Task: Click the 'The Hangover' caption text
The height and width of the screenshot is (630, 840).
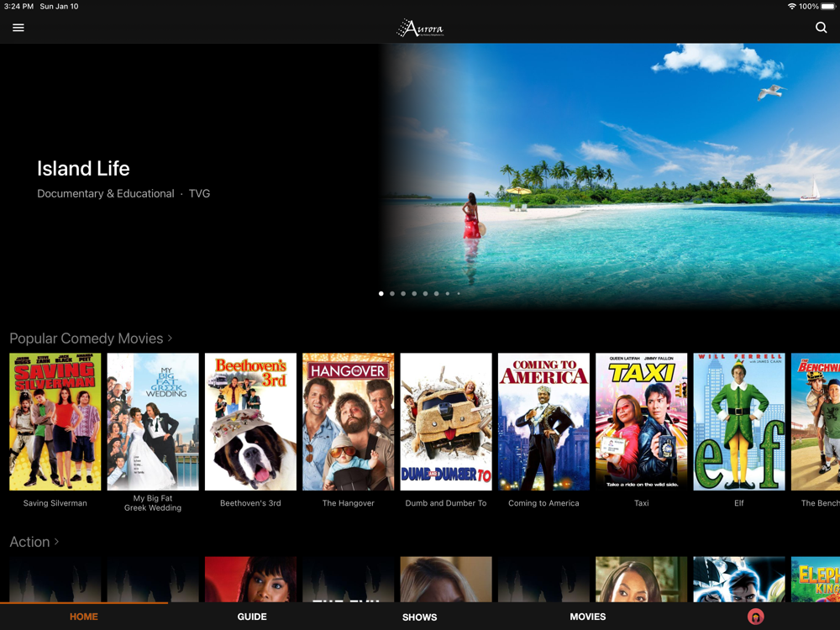Action: tap(349, 503)
